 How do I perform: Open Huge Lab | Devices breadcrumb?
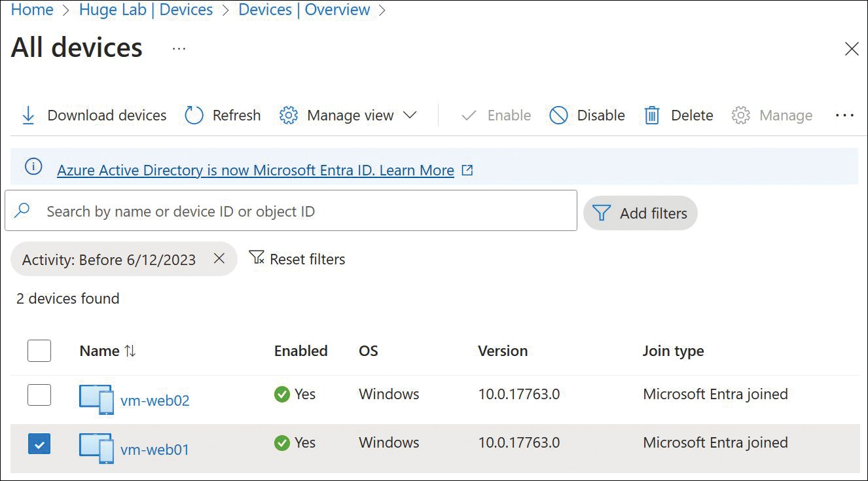146,10
